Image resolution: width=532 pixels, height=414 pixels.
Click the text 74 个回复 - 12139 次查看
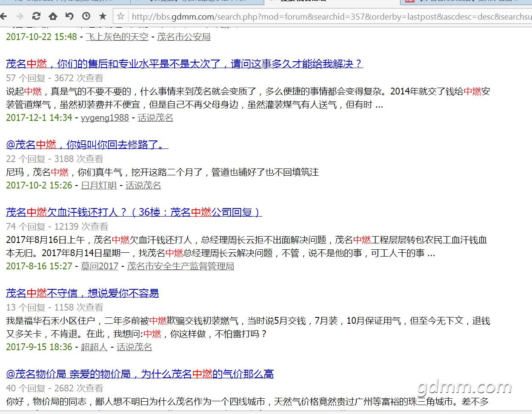pyautogui.click(x=57, y=227)
